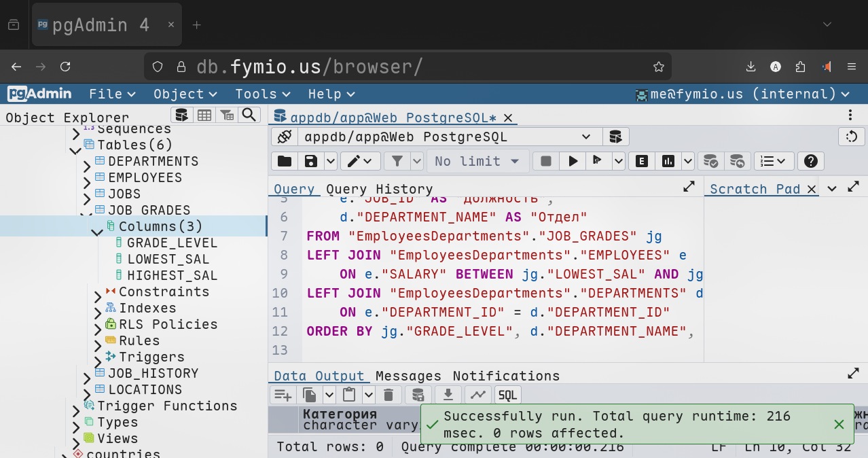The image size is (868, 458).
Task: Download the results using the download icon
Action: pyautogui.click(x=448, y=395)
